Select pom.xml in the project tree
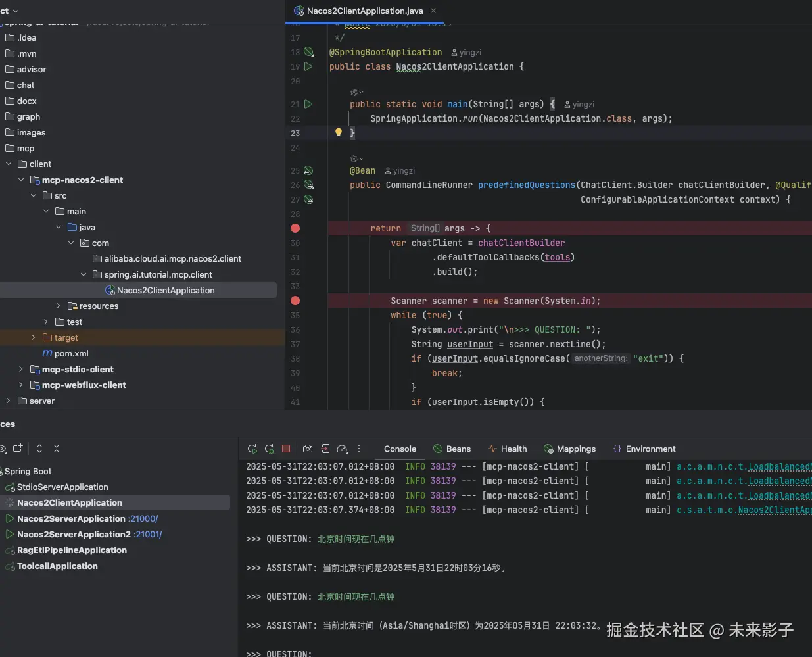The image size is (812, 657). point(71,353)
